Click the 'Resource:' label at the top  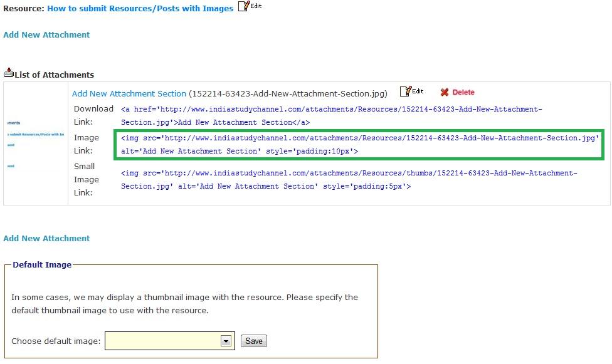click(24, 9)
